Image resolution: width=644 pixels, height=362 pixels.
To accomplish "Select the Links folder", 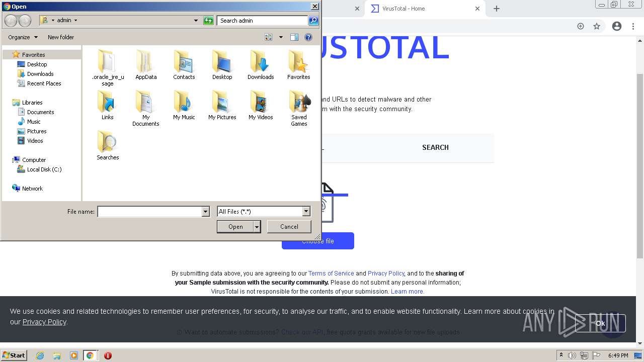I will [108, 105].
